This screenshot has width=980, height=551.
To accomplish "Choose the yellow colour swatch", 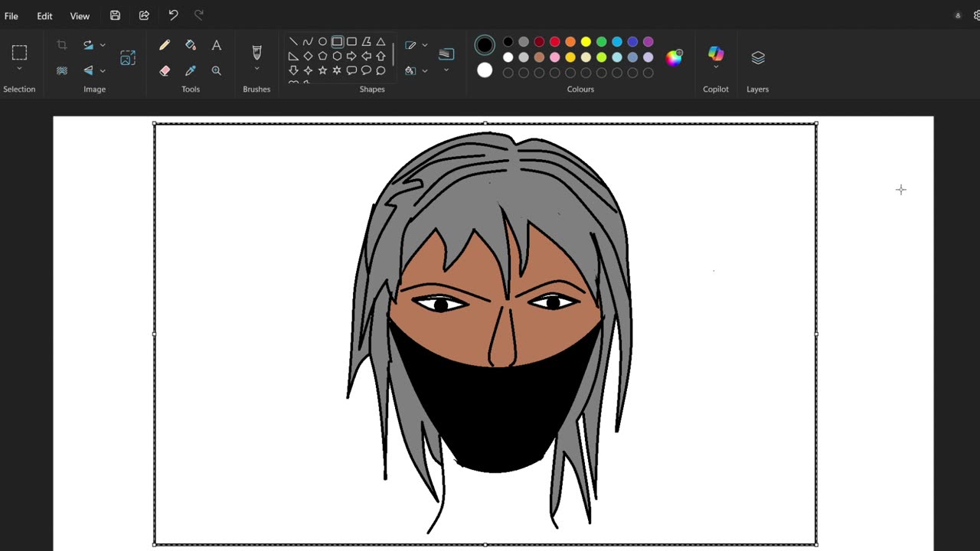I will tap(586, 42).
